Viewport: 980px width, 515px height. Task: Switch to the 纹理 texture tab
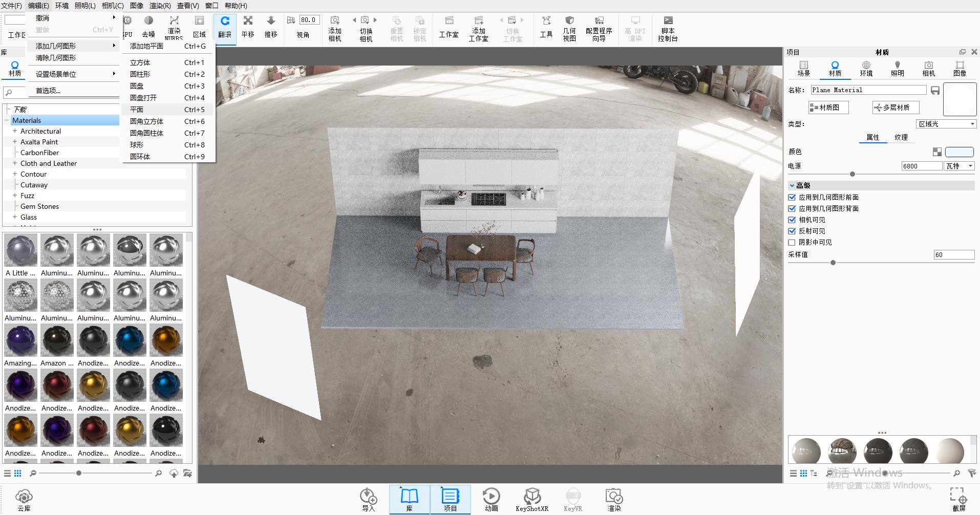tap(901, 137)
